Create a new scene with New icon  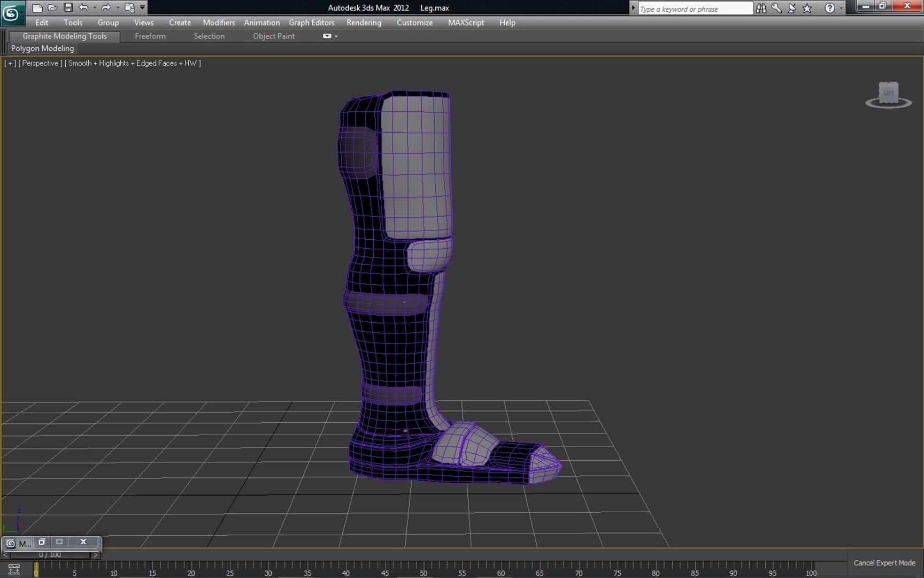point(37,7)
